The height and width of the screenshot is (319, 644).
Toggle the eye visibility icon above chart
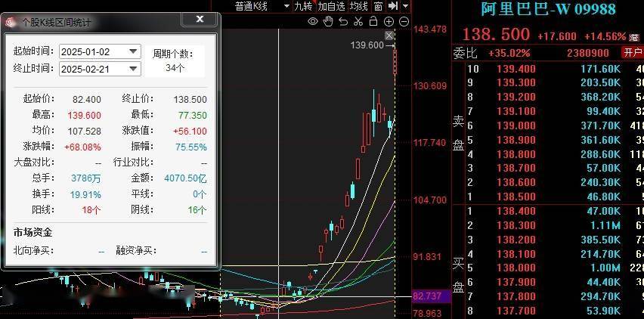(x=313, y=21)
